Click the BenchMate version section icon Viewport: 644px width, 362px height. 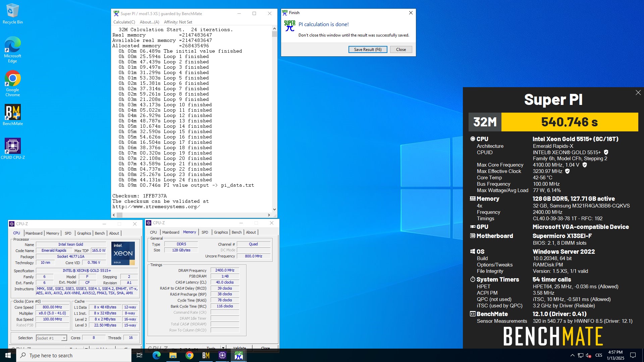pos(473,314)
